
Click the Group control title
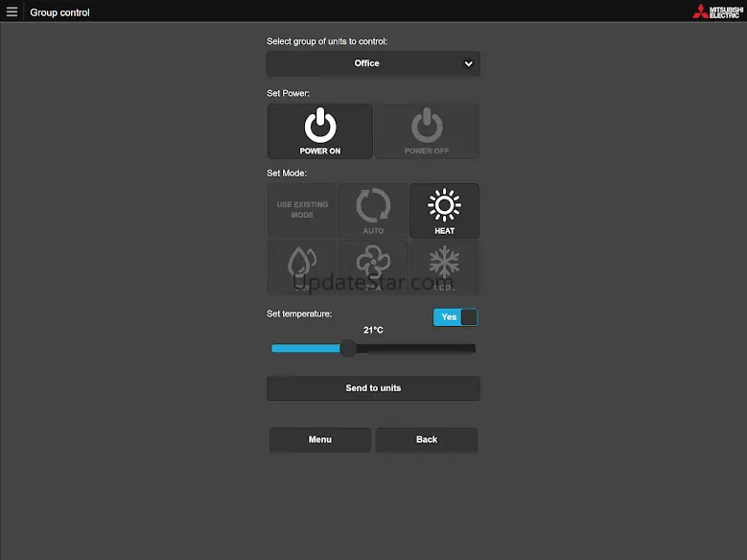click(x=59, y=12)
